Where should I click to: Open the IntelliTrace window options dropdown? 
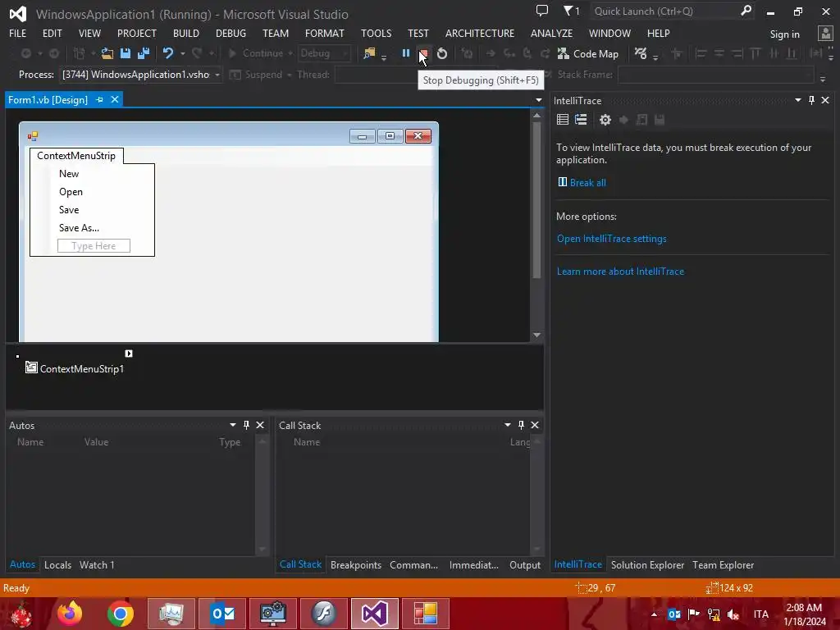click(797, 100)
